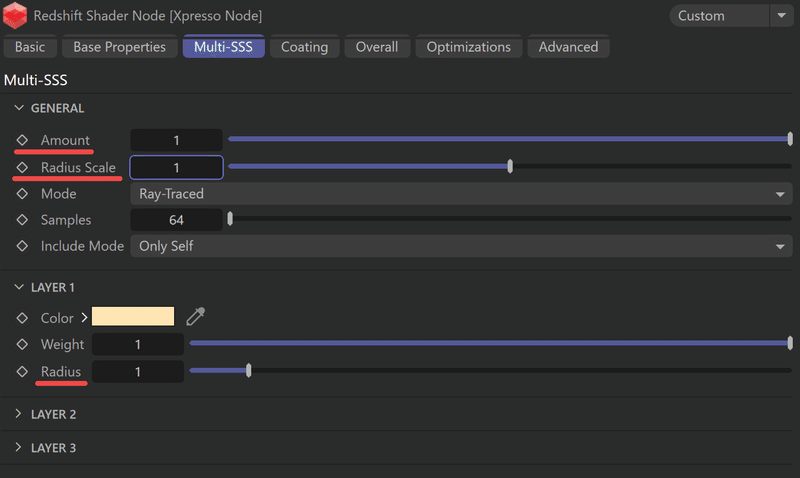
Task: Expand Color sub-channels arrow
Action: click(x=84, y=317)
